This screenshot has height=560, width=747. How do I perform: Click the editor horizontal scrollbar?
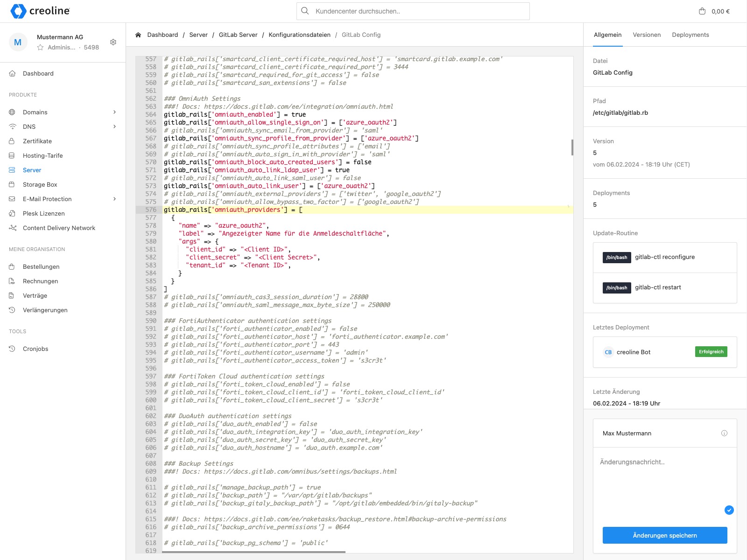point(254,552)
